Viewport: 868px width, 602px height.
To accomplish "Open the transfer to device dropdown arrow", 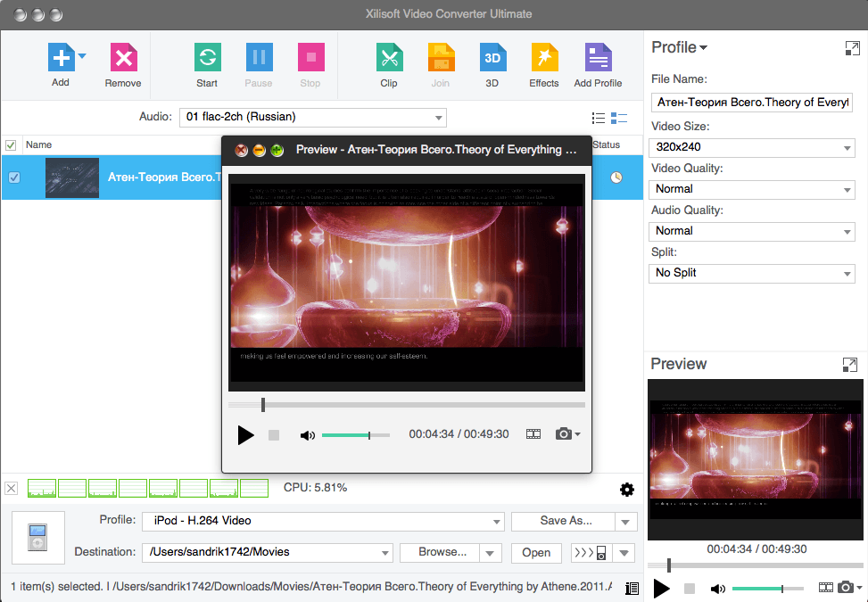I will 624,553.
